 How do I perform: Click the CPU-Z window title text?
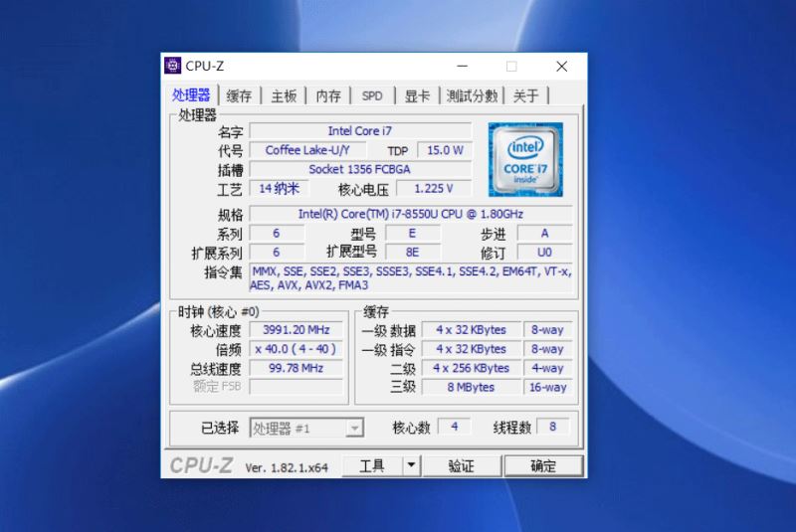(x=205, y=66)
